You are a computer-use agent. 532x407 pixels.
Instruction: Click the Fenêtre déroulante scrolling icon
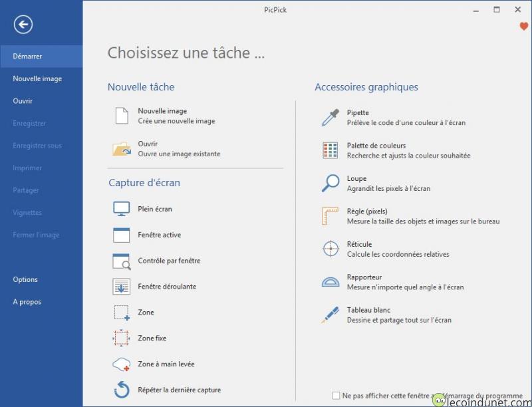coord(122,287)
